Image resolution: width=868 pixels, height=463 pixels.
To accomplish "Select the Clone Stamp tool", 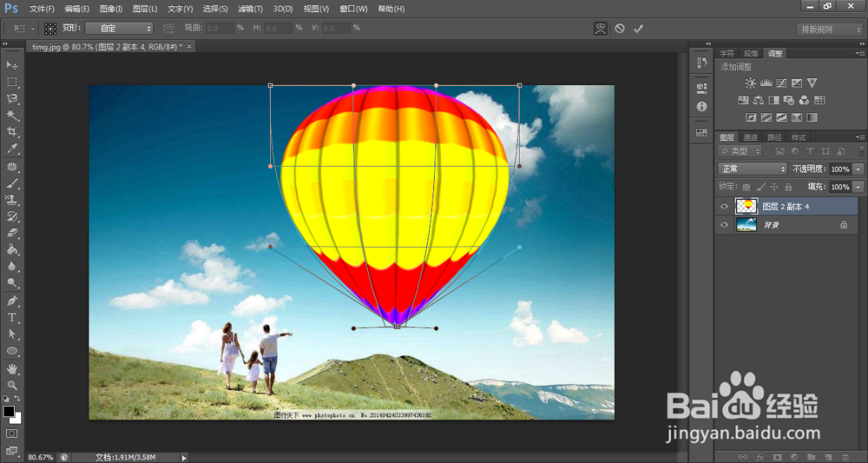I will (x=12, y=200).
